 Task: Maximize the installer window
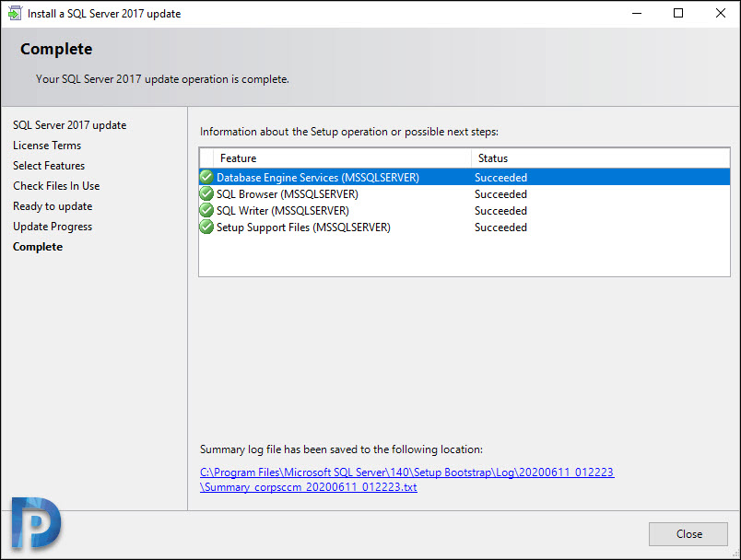point(678,13)
